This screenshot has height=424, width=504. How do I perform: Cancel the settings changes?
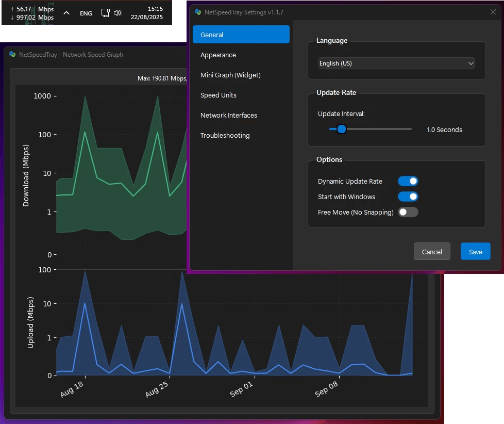pos(432,251)
